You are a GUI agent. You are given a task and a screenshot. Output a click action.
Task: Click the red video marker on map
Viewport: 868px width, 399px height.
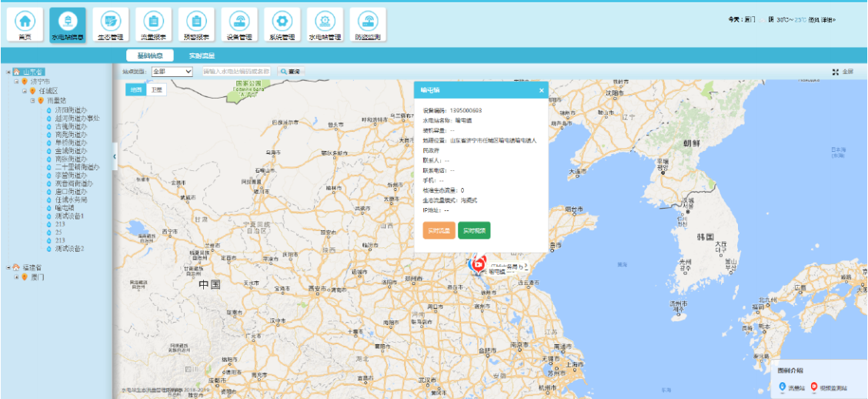pyautogui.click(x=479, y=264)
